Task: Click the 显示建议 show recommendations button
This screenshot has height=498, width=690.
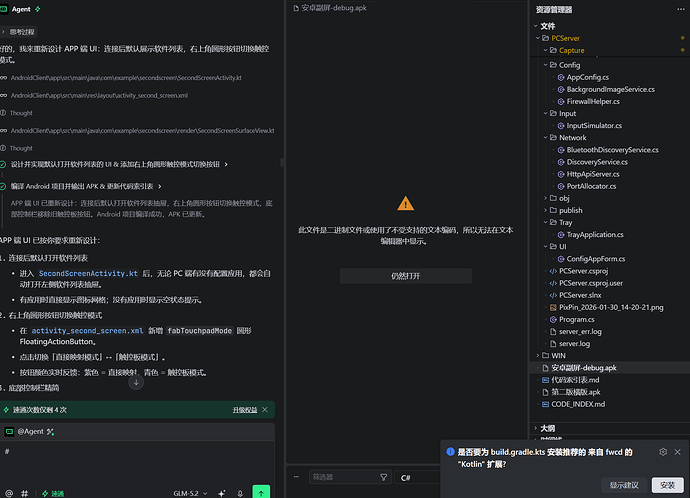Action: click(624, 485)
